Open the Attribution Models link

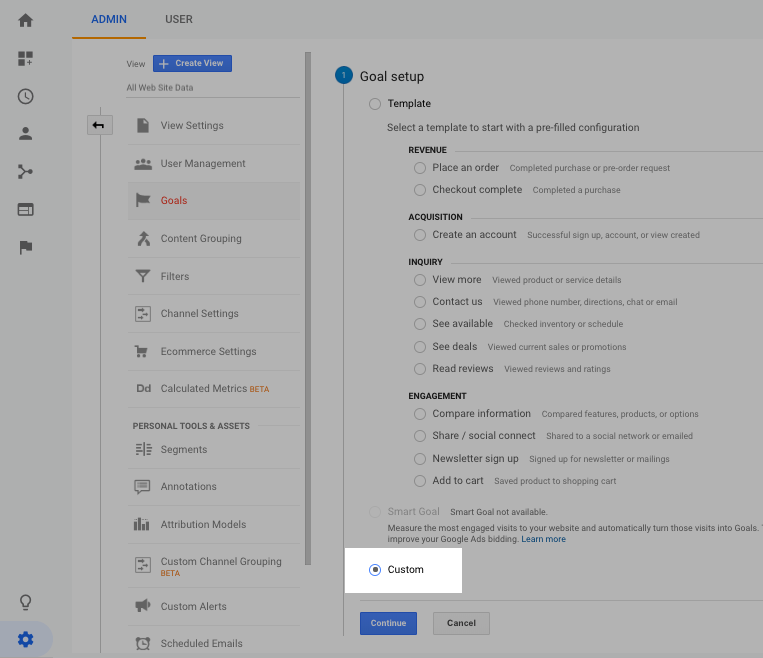pyautogui.click(x=203, y=524)
